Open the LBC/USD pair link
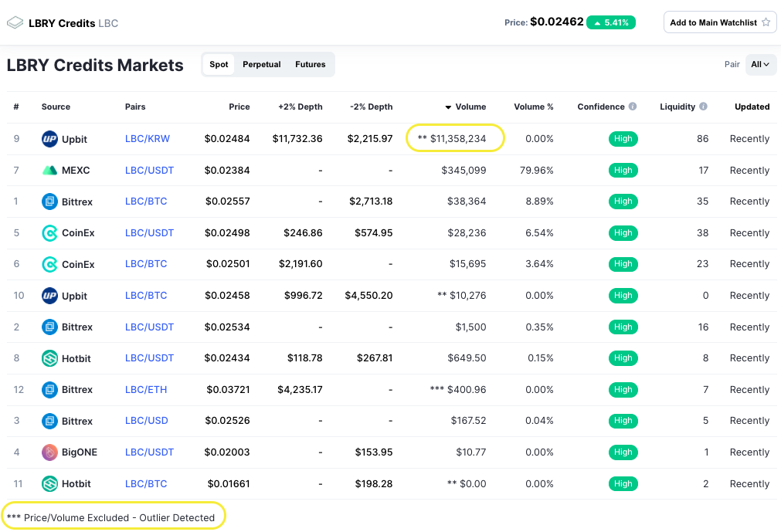Screen dimensions: 781x532 click(147, 421)
